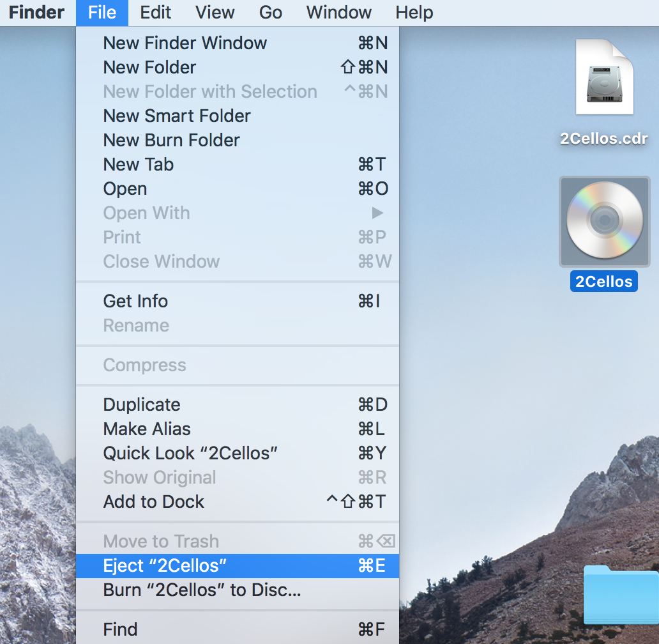The height and width of the screenshot is (644, 659).
Task: Close the open File menu
Action: 102,13
